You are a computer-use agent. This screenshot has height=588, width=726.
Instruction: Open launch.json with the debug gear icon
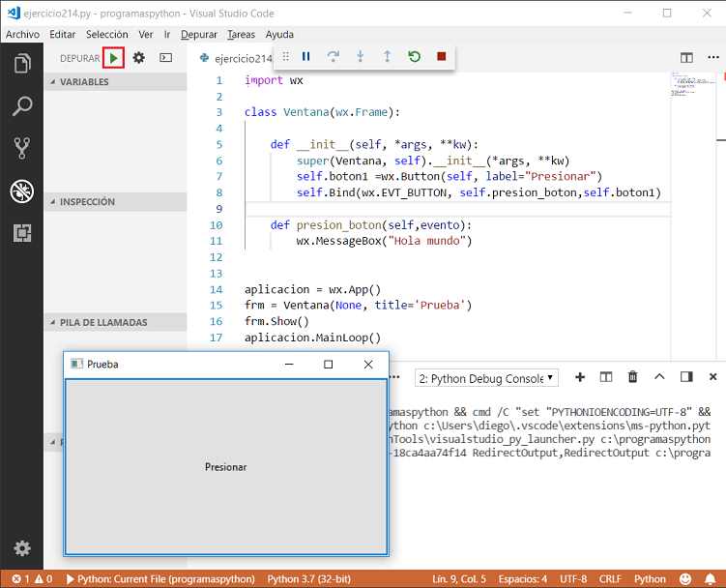coord(138,57)
